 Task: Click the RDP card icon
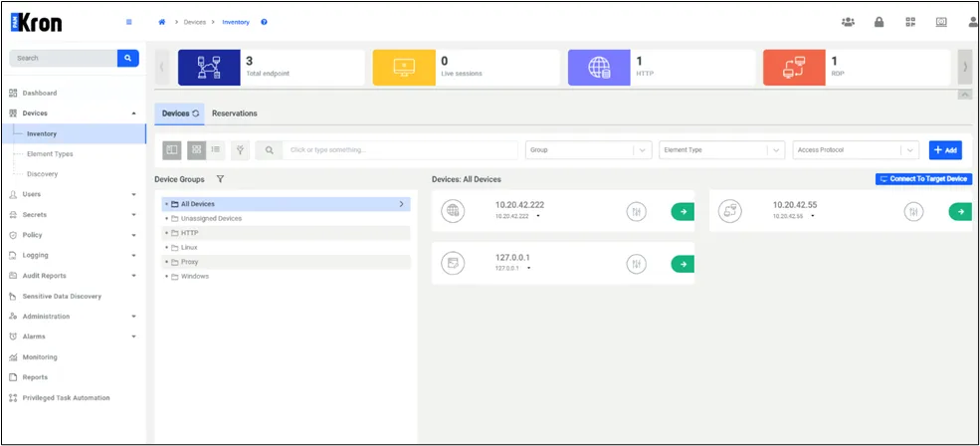click(794, 68)
